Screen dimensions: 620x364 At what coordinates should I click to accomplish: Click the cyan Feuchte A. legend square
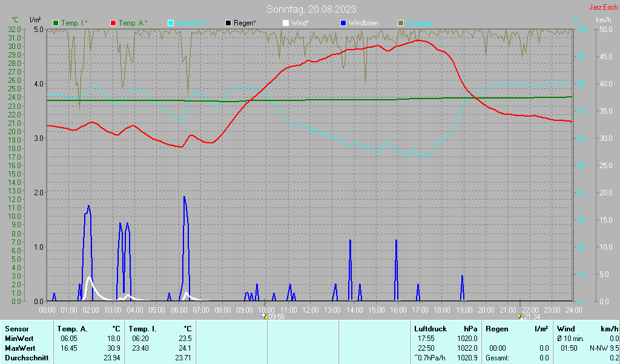click(x=171, y=24)
